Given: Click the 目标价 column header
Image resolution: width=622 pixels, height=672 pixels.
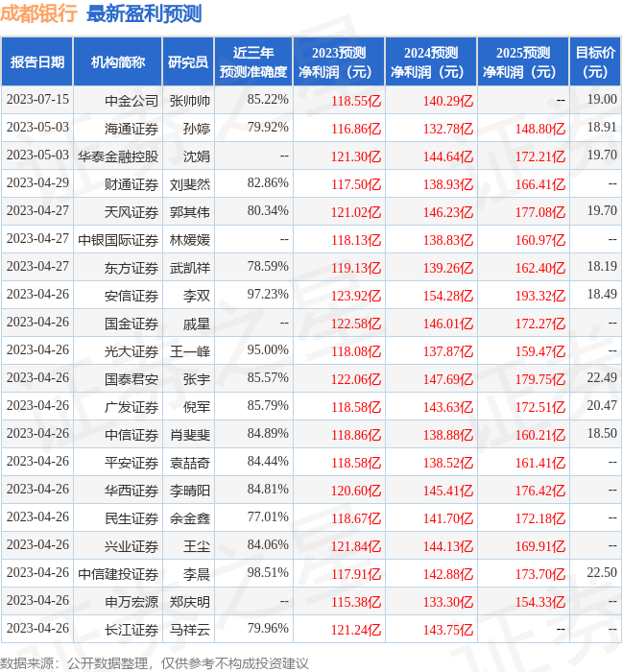Looking at the screenshot, I should (x=595, y=62).
